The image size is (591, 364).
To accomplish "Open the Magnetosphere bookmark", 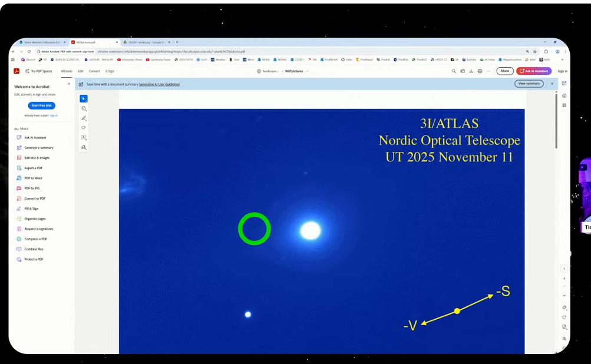I will point(510,59).
